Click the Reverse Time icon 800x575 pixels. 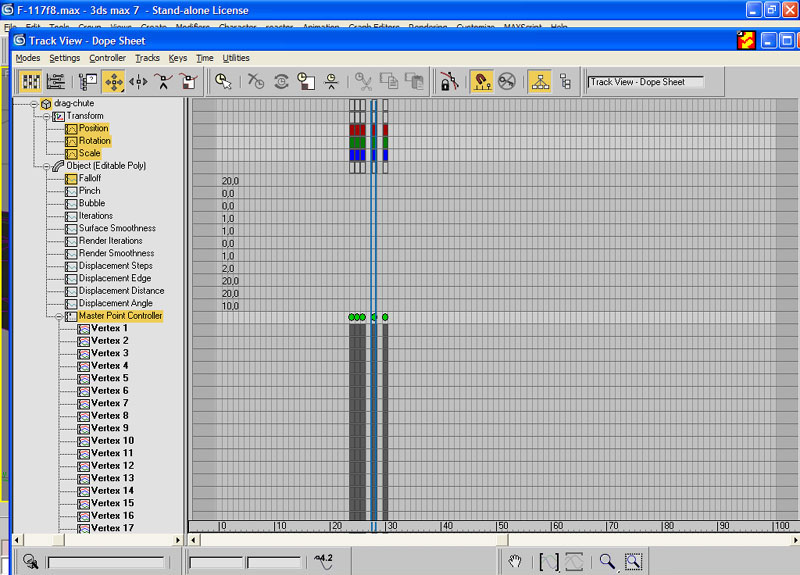pyautogui.click(x=281, y=82)
